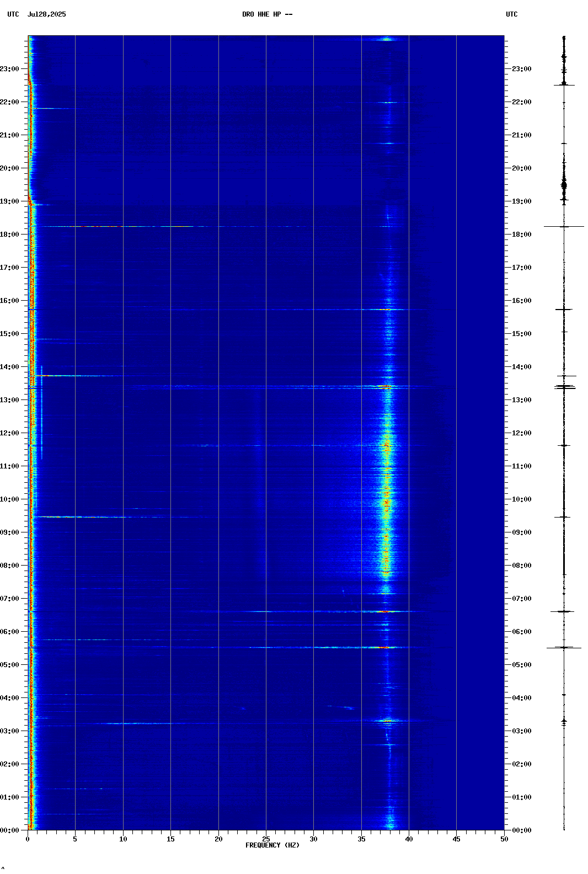Click the seismogram trace spike just after 05:30

(x=564, y=647)
